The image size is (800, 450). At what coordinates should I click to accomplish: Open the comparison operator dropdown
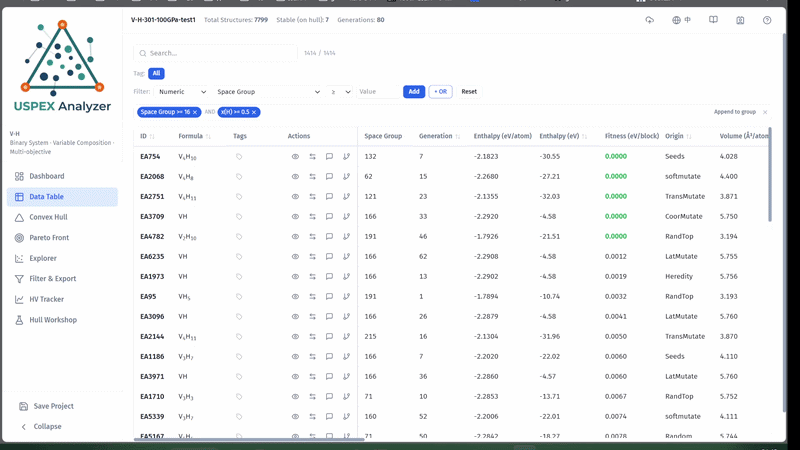[x=340, y=92]
